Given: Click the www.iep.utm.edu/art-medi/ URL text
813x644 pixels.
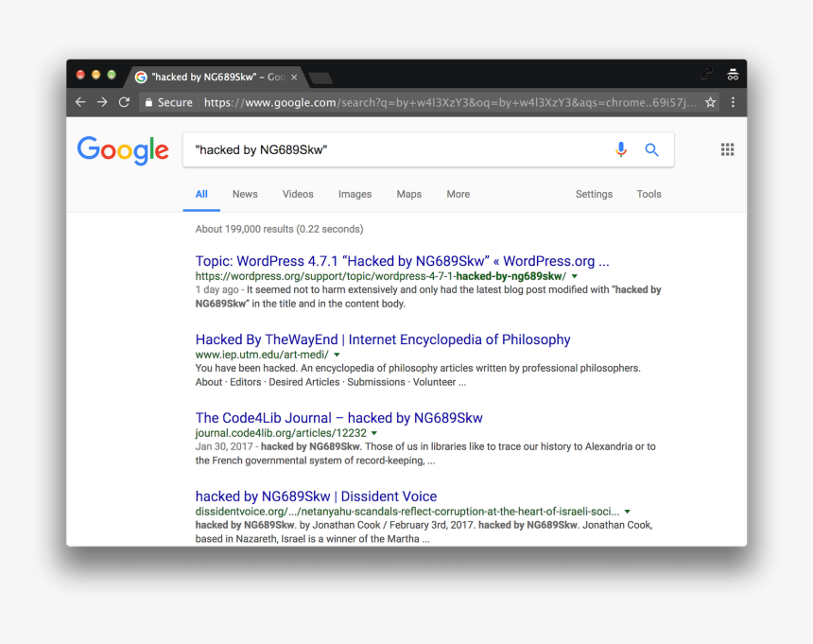Looking at the screenshot, I should click(x=262, y=355).
